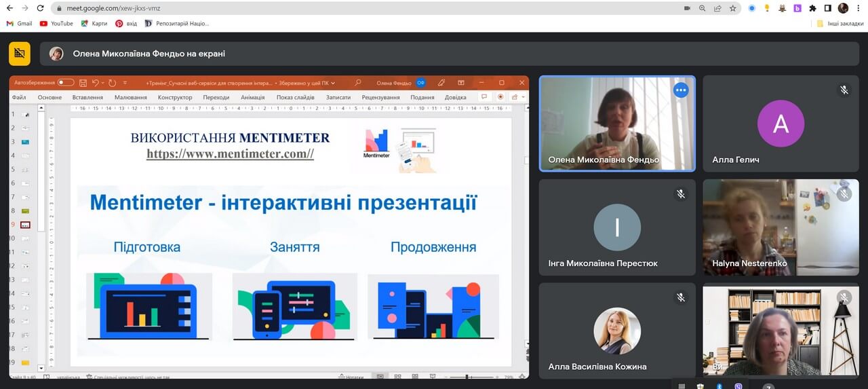This screenshot has height=389, width=868.
Task: Open options on Олена Фендьо's video tile
Action: point(681,90)
